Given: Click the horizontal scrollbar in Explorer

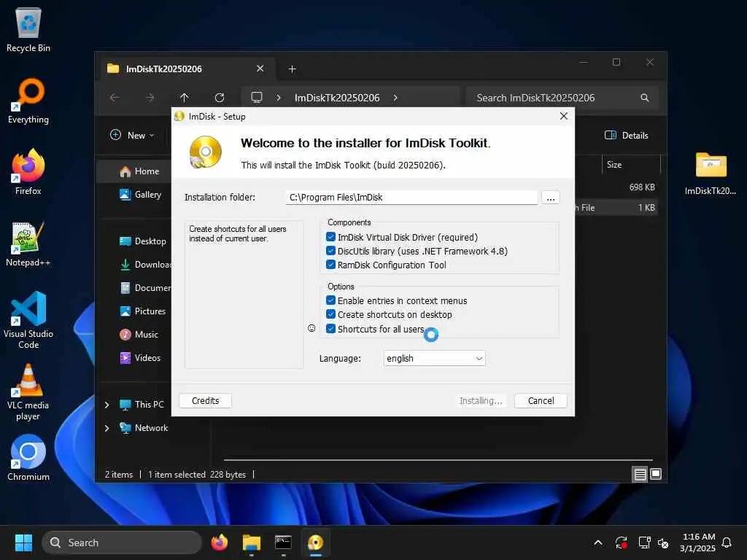Looking at the screenshot, I should click(x=438, y=460).
